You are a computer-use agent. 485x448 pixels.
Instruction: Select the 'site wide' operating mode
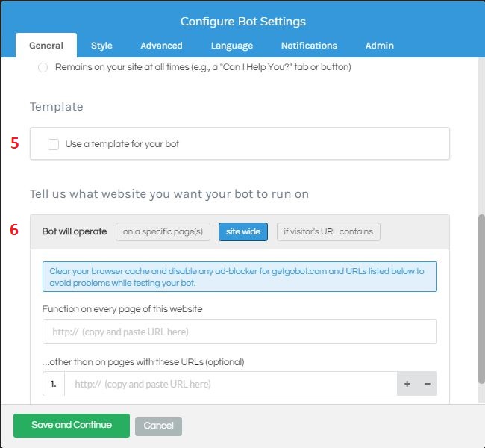point(243,231)
